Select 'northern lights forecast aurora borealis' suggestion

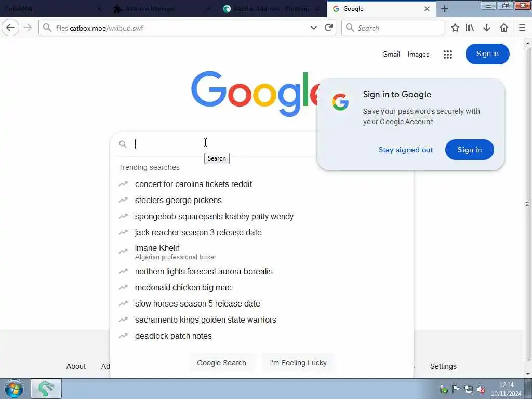[262, 271]
